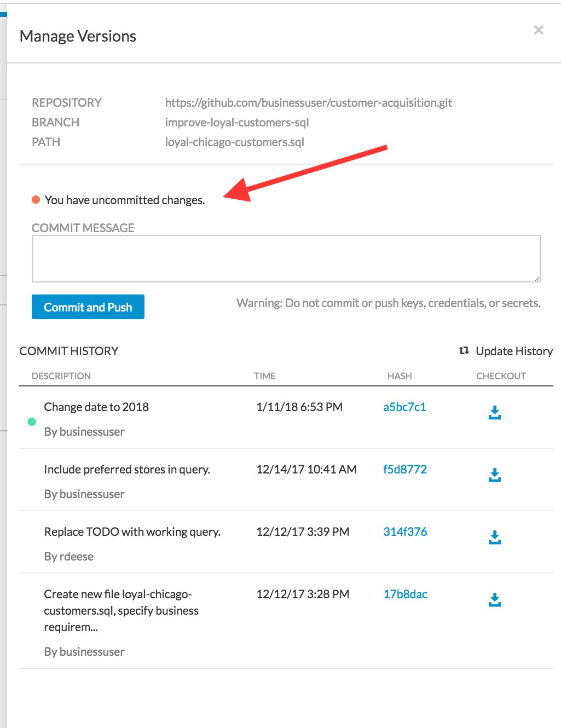Image resolution: width=561 pixels, height=728 pixels.
Task: Select 'Replace TODO with working query' commit
Action: pyautogui.click(x=132, y=532)
